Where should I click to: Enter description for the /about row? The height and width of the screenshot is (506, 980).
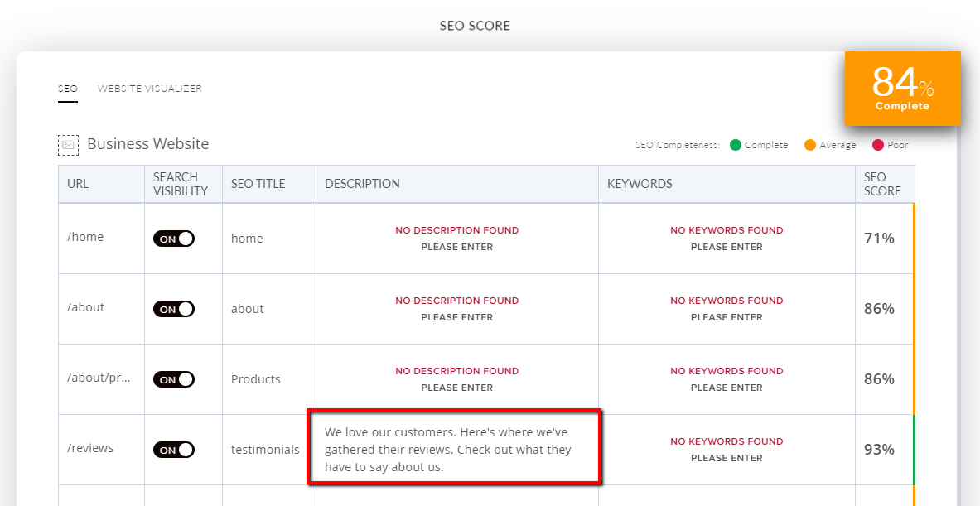pyautogui.click(x=457, y=309)
